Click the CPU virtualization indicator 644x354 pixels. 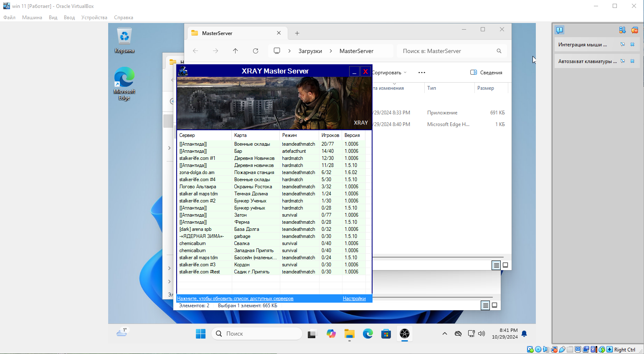click(594, 349)
